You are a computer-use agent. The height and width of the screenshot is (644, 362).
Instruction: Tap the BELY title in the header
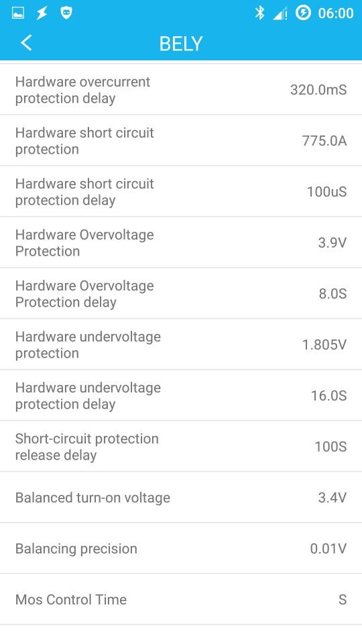tap(181, 44)
